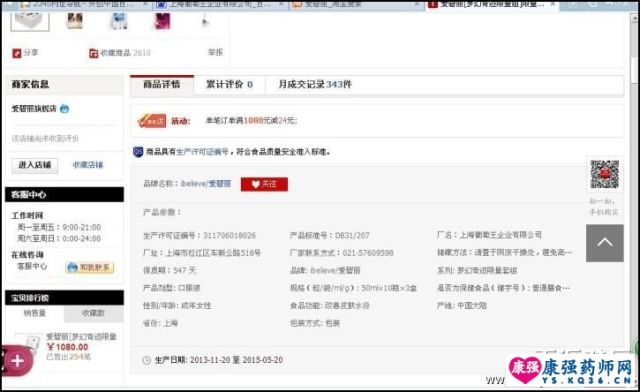Open the 爱碧丽旗舰店 store name link
The image size is (640, 392).
34,109
